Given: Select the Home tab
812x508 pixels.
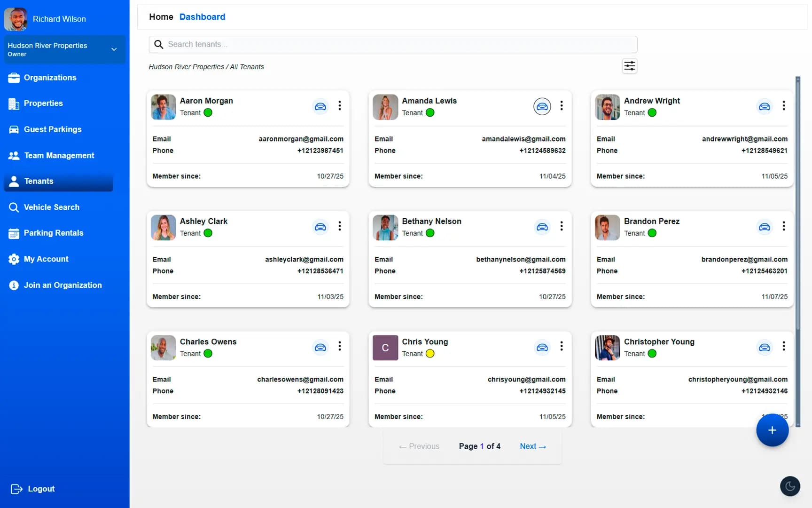Looking at the screenshot, I should [x=161, y=16].
